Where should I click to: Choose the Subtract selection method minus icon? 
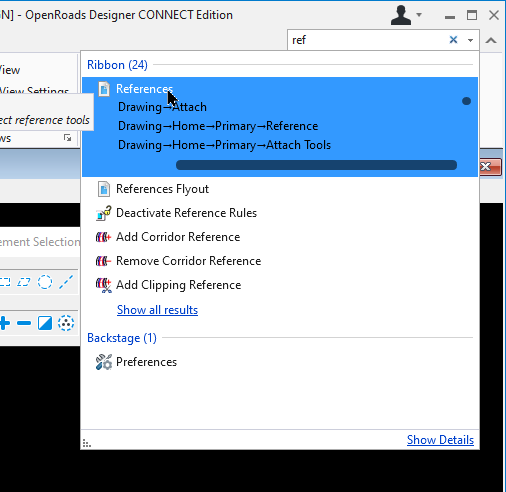24,323
